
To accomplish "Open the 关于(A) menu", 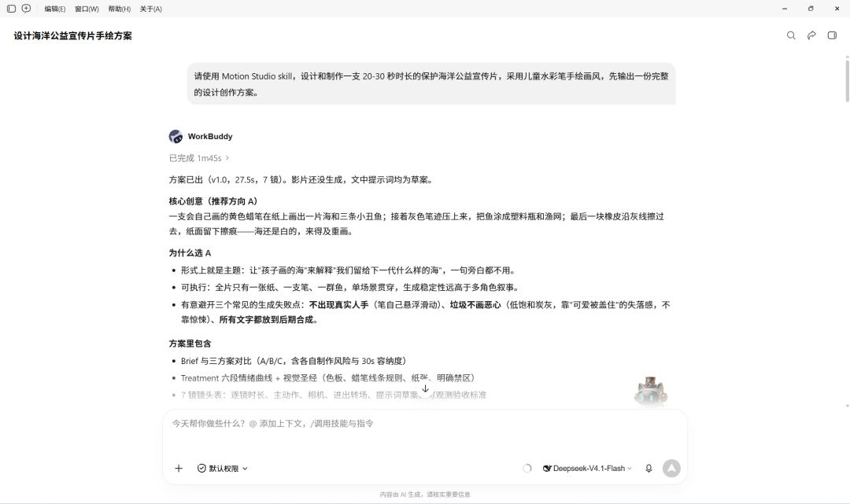I will point(150,9).
